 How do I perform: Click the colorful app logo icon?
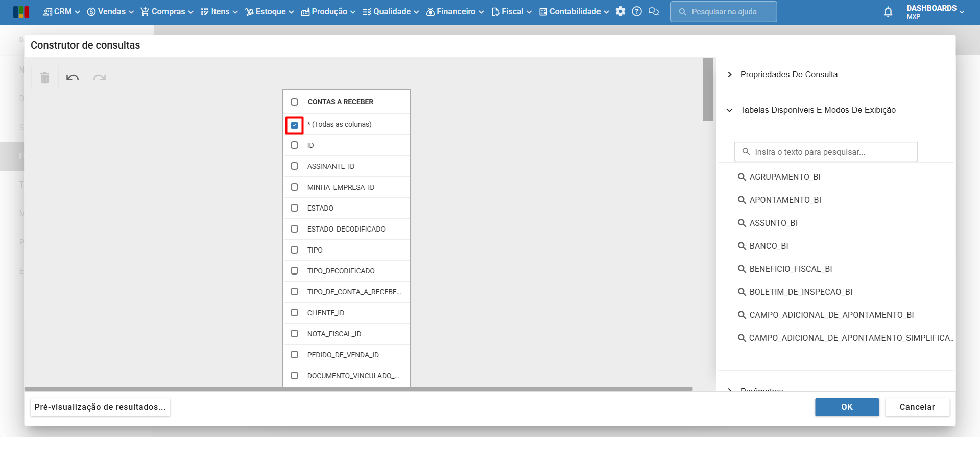tap(21, 12)
